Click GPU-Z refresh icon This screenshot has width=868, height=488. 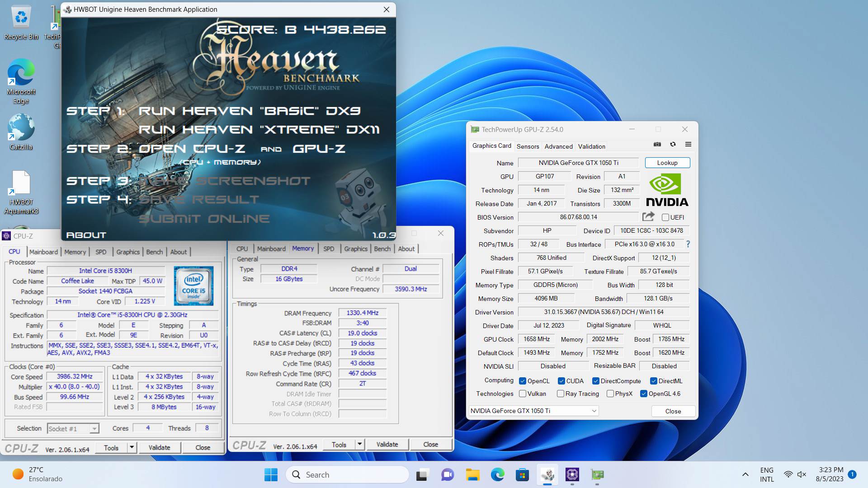tap(673, 144)
